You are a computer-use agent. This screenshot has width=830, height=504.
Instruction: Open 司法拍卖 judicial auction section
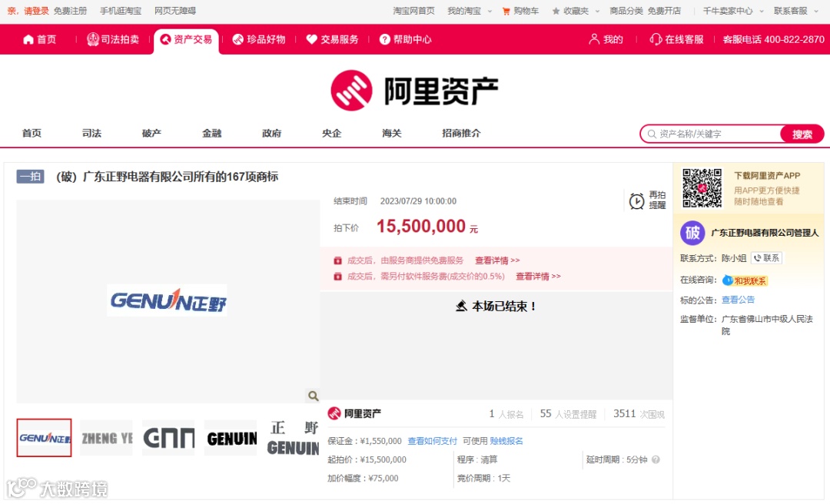click(113, 40)
